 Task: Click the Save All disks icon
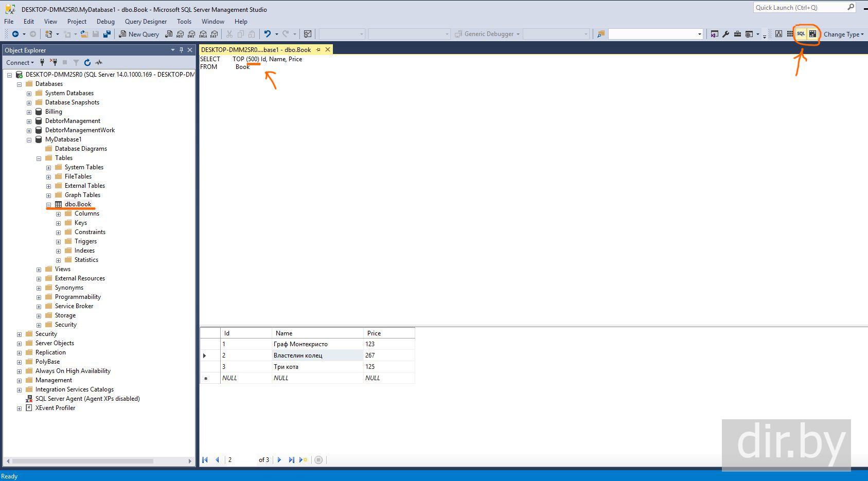click(x=107, y=34)
